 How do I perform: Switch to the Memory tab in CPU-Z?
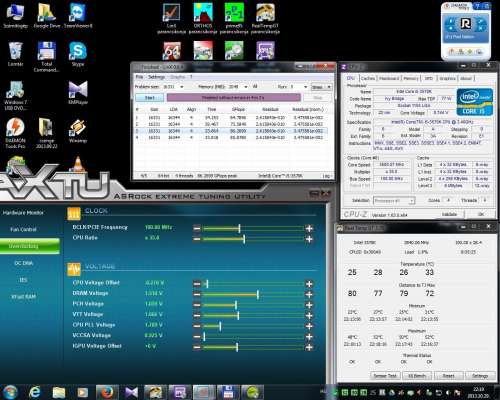411,78
